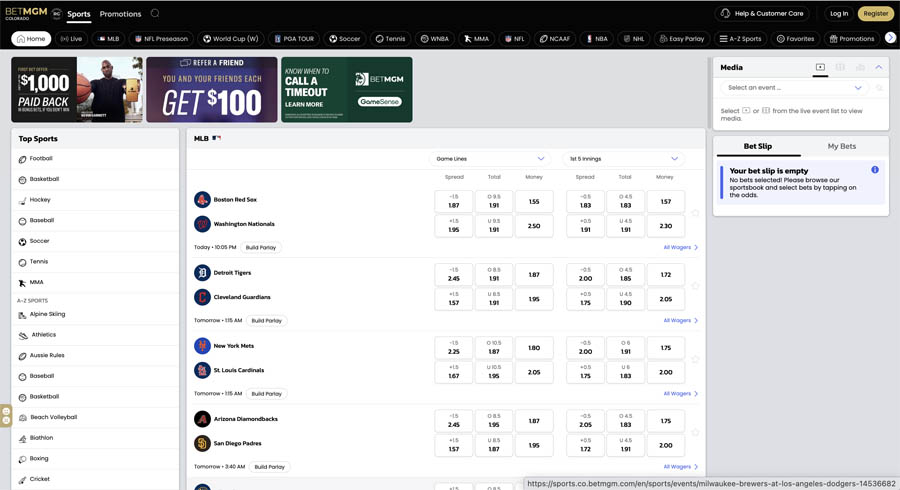The width and height of the screenshot is (900, 490).
Task: Open Boxing in A-Z Sports list
Action: click(95, 459)
